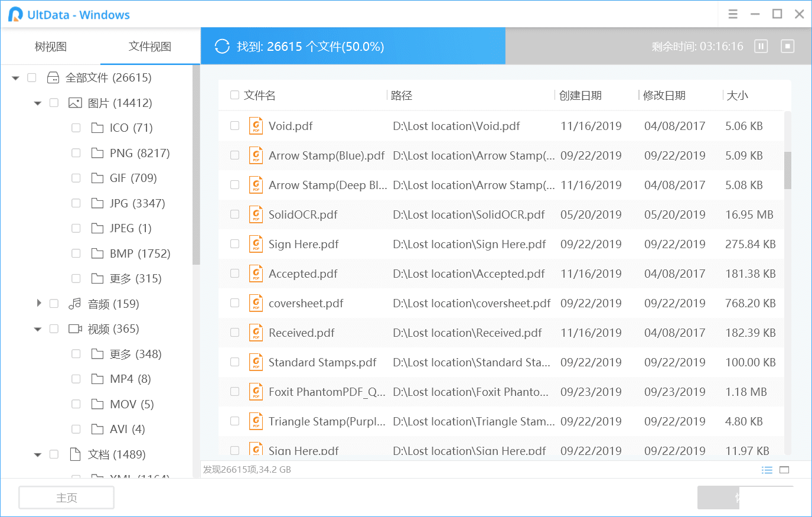The height and width of the screenshot is (517, 812).
Task: Click status text 发现26615项,34.2 GB
Action: 247,470
